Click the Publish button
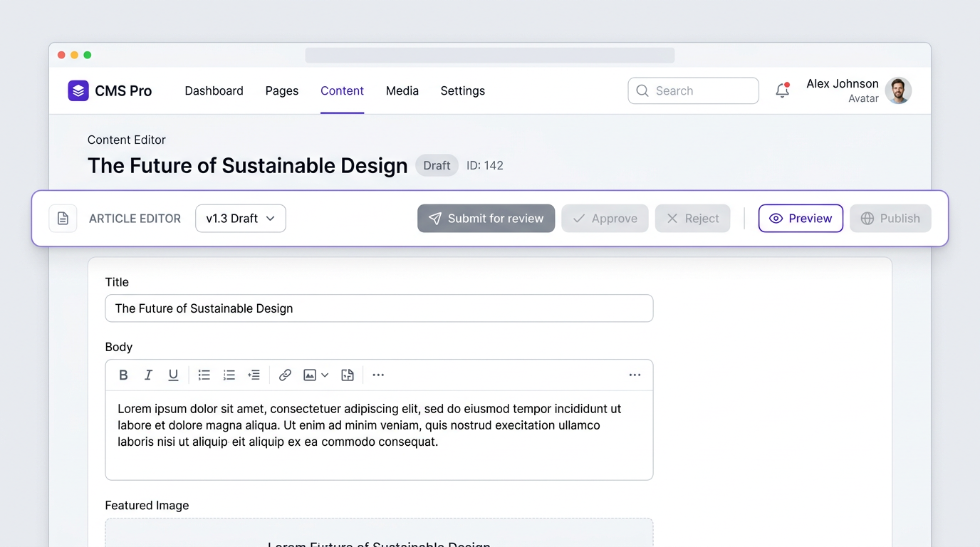Image resolution: width=980 pixels, height=547 pixels. click(890, 219)
